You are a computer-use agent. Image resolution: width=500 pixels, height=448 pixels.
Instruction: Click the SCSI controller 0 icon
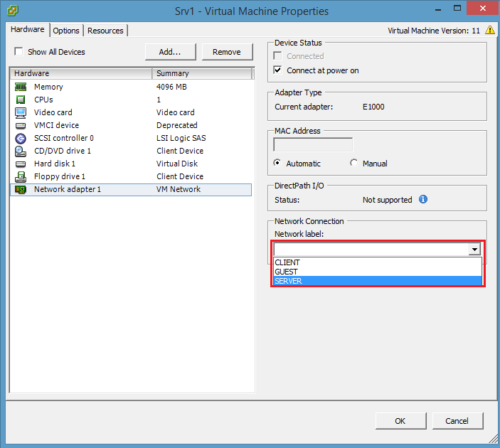point(21,139)
